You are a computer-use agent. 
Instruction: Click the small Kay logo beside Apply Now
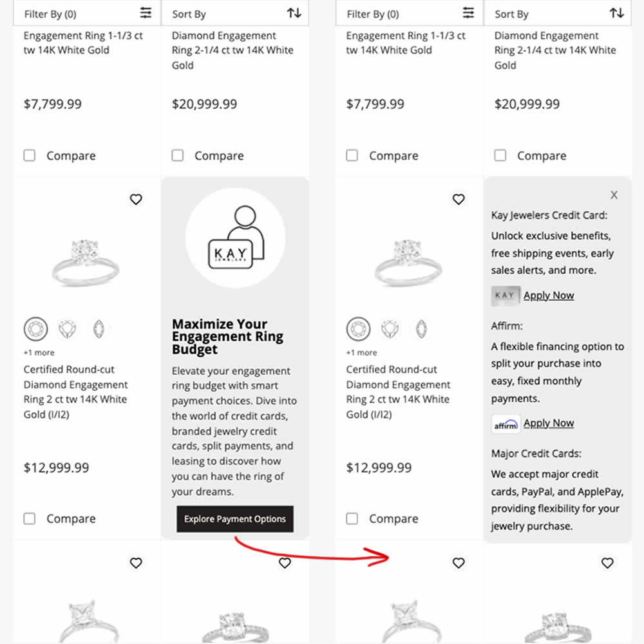(x=505, y=296)
